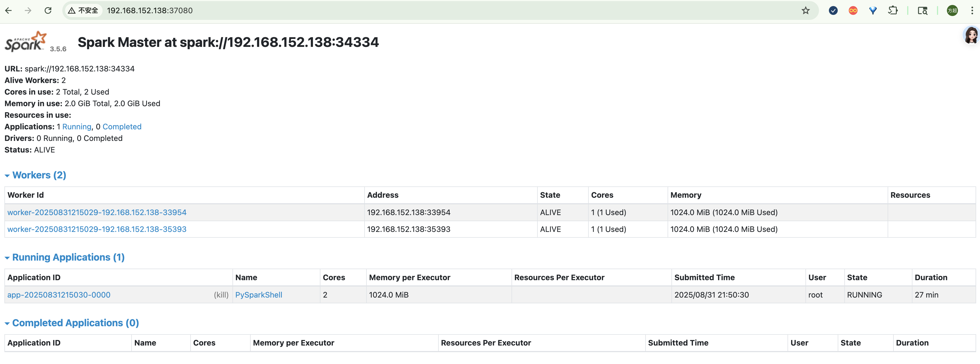Open the Extensions puzzle menu
Viewport: 980px width, 364px height.
(x=893, y=11)
